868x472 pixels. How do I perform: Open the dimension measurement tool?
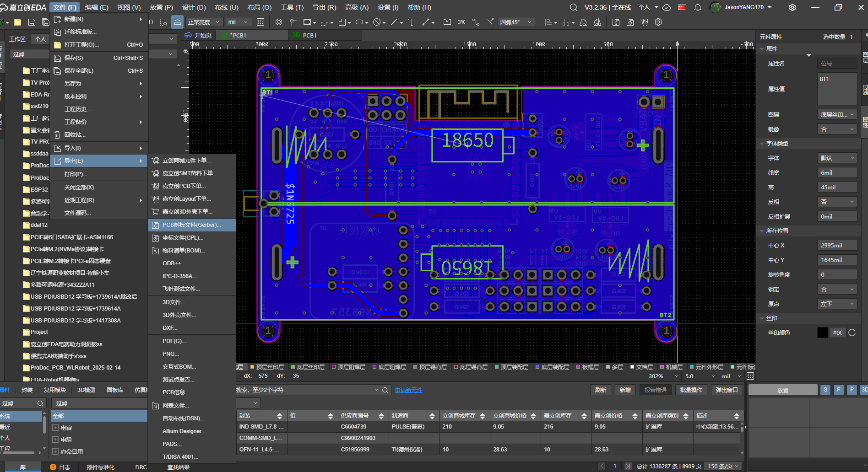tap(426, 22)
